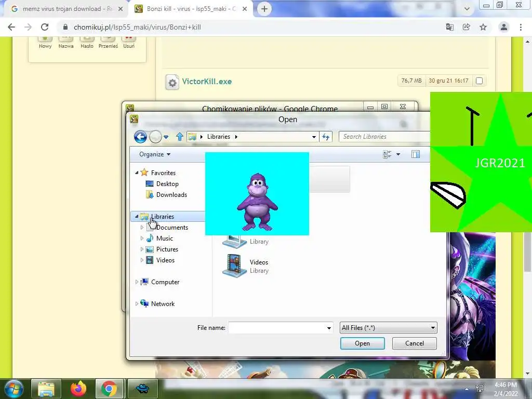Collapse the Favorites tree group
Screen dimensions: 532x399
pyautogui.click(x=137, y=172)
